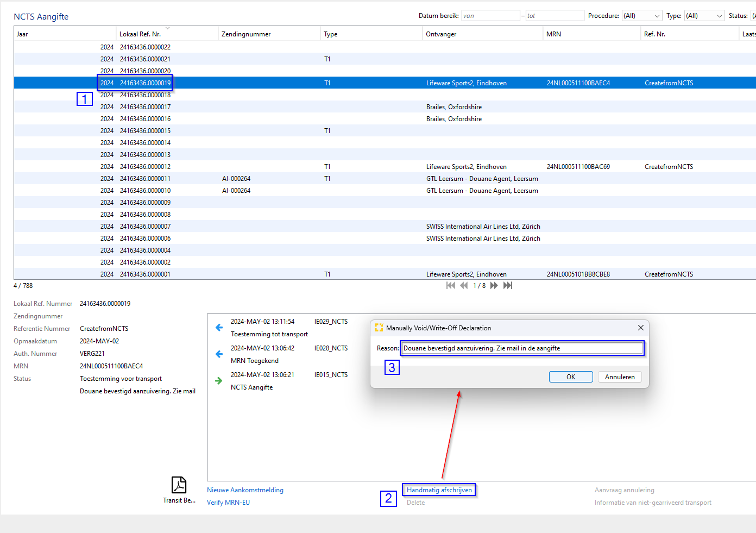Screen dimensions: 756x533
Task: Select row 24163436.0000018
Action: [x=385, y=95]
